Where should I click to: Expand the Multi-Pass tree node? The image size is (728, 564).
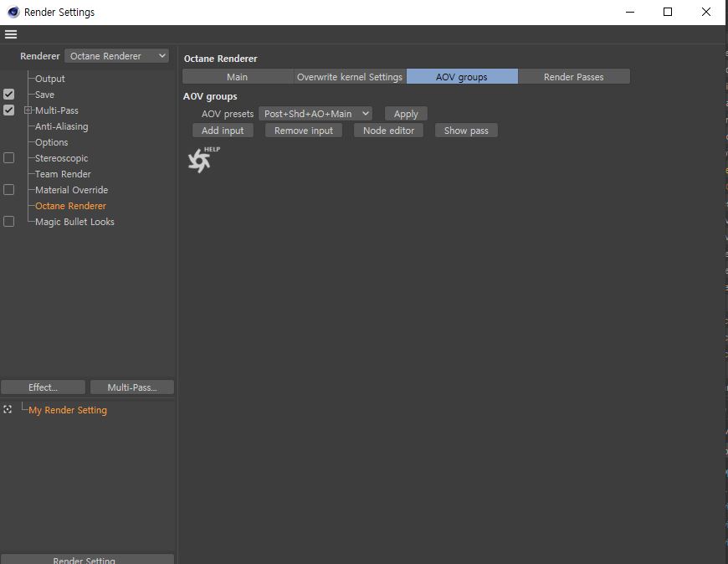(x=28, y=110)
